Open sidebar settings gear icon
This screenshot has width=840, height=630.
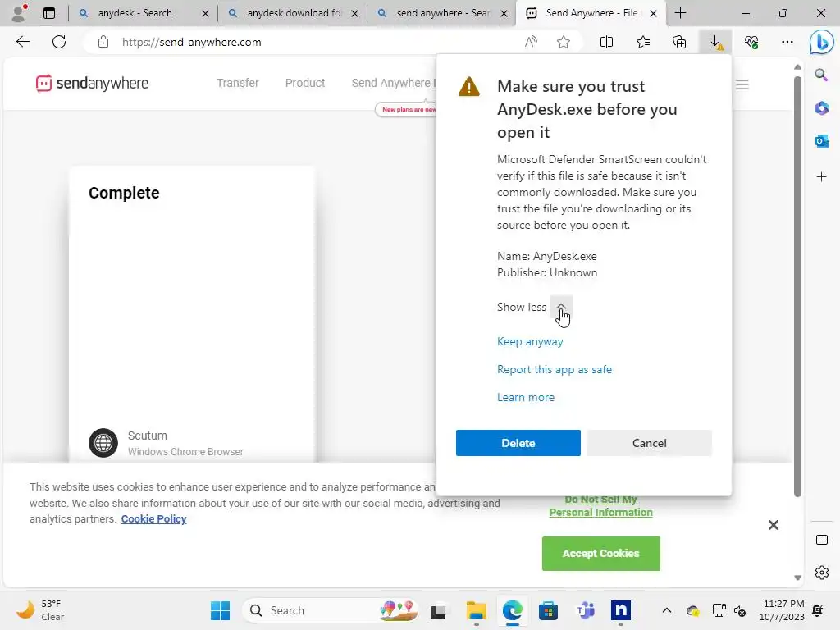(821, 573)
